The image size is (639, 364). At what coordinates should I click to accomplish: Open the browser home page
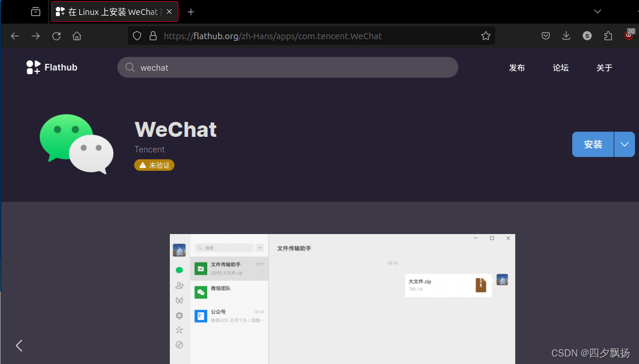click(x=77, y=36)
